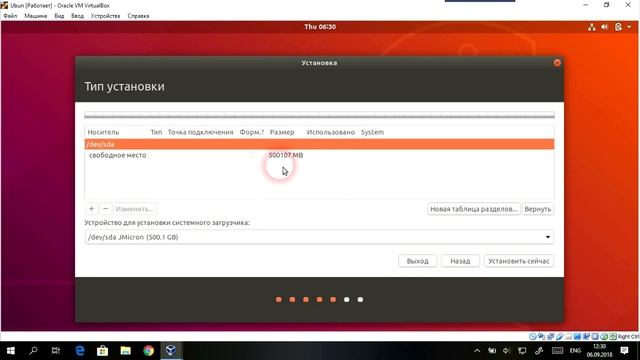Open the Windows Action Center icon
This screenshot has width=640, height=360.
click(x=624, y=351)
